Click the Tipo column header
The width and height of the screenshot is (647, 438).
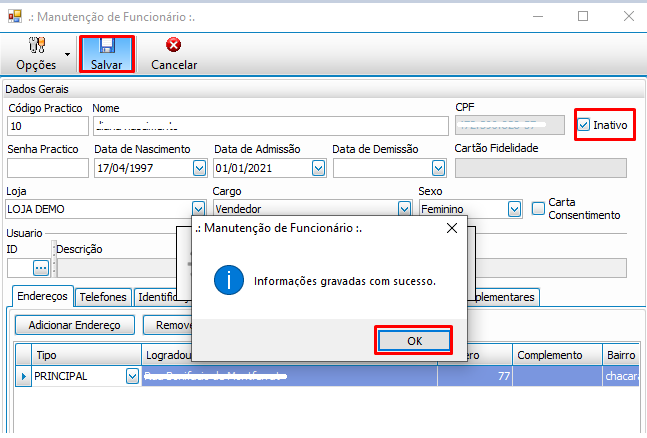point(86,355)
